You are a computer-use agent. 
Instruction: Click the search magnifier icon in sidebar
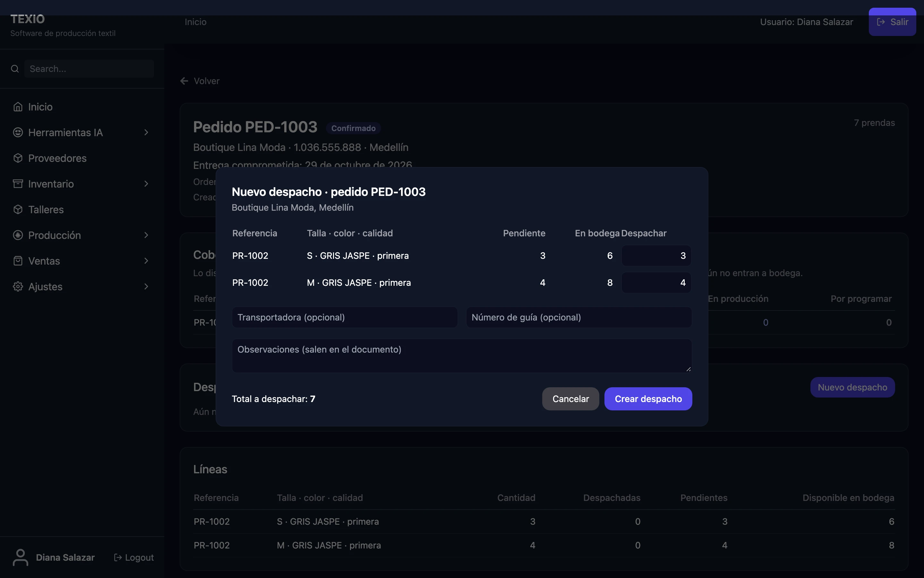(x=15, y=69)
